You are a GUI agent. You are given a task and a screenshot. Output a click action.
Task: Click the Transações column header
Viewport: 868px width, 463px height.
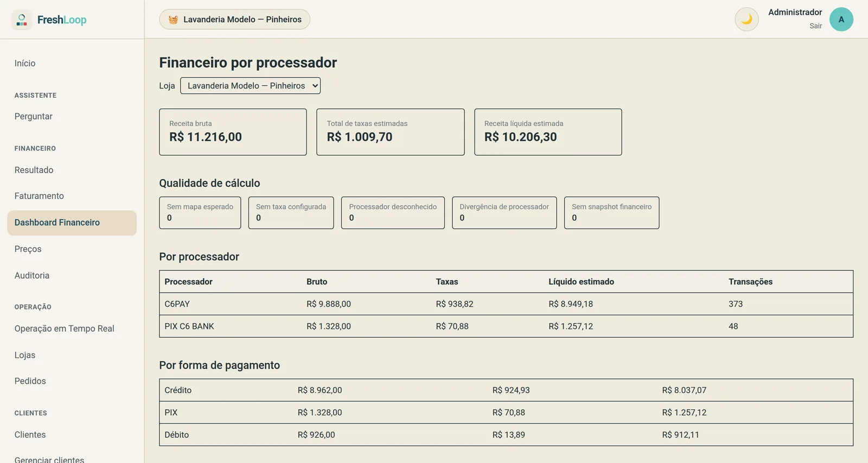pos(751,282)
